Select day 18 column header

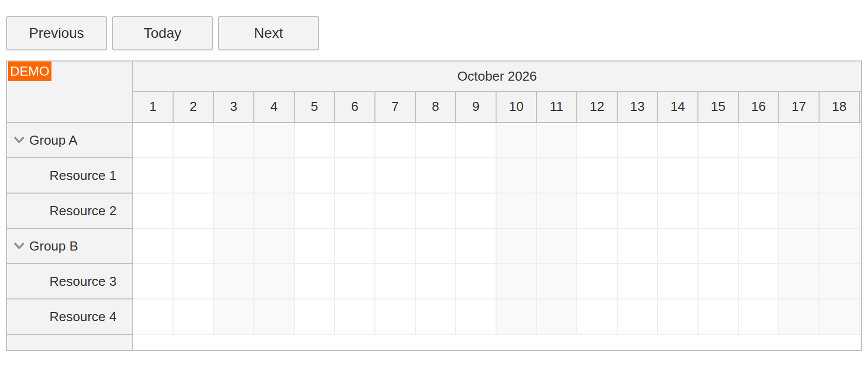tap(839, 107)
